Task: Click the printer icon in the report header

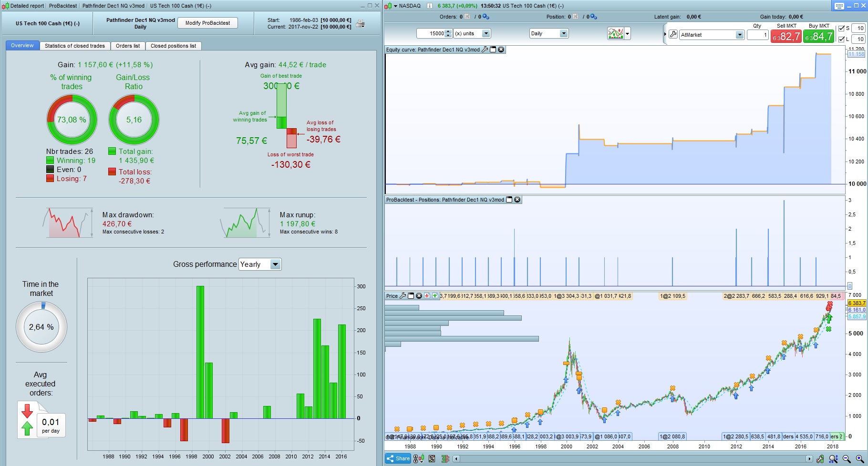Action: tap(361, 24)
